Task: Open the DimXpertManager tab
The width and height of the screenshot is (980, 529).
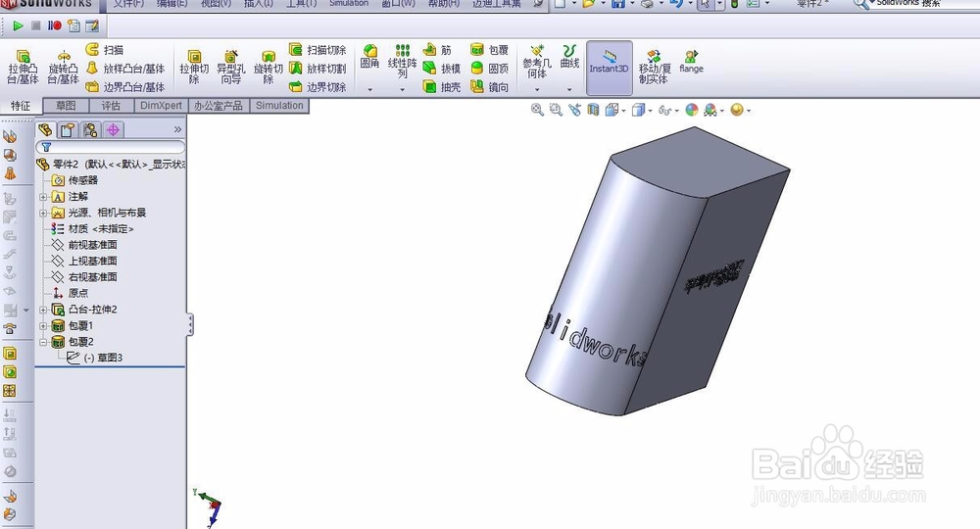Action: [x=113, y=130]
